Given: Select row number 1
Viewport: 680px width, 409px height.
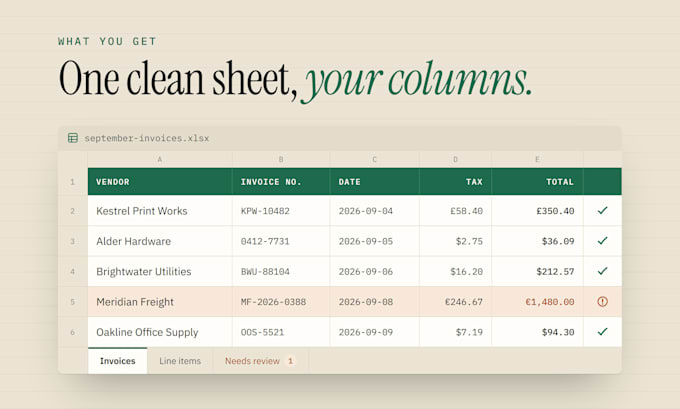Looking at the screenshot, I should (x=72, y=182).
